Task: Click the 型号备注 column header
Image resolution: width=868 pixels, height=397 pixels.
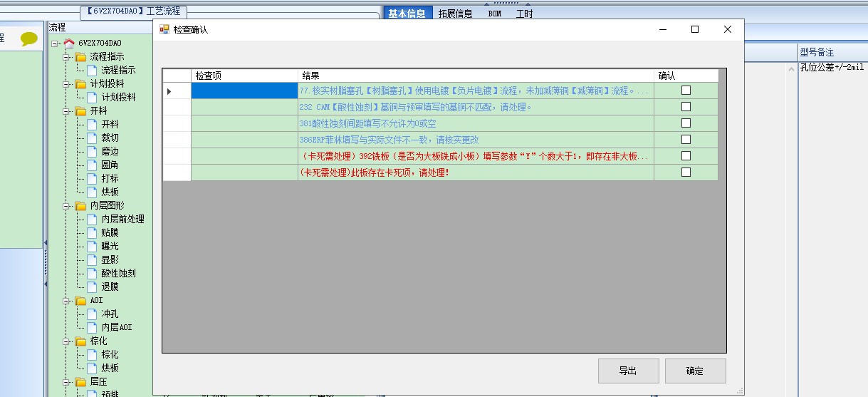Action: 832,53
